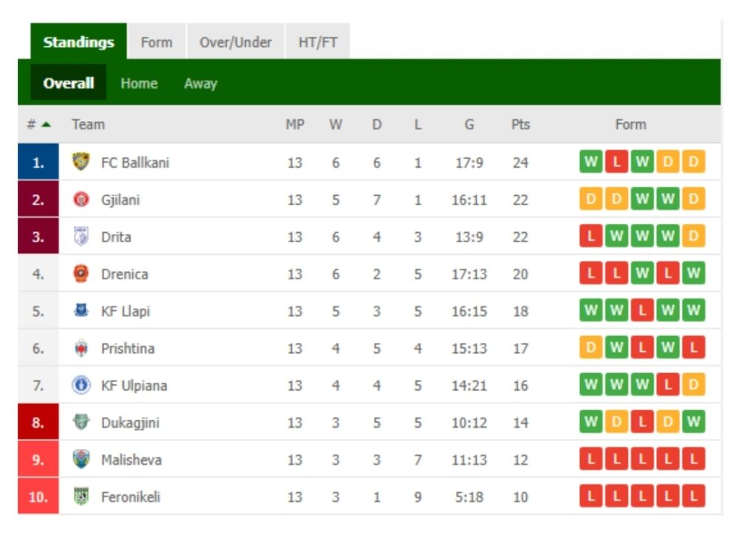The image size is (739, 560).
Task: Click the FC Ballkani team crest
Action: [x=81, y=162]
